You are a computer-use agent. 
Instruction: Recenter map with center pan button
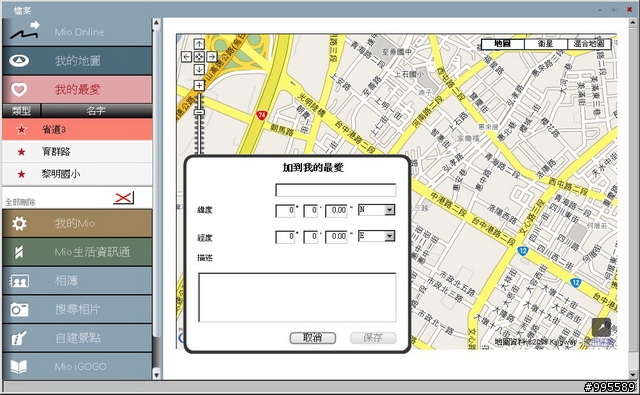click(x=199, y=57)
